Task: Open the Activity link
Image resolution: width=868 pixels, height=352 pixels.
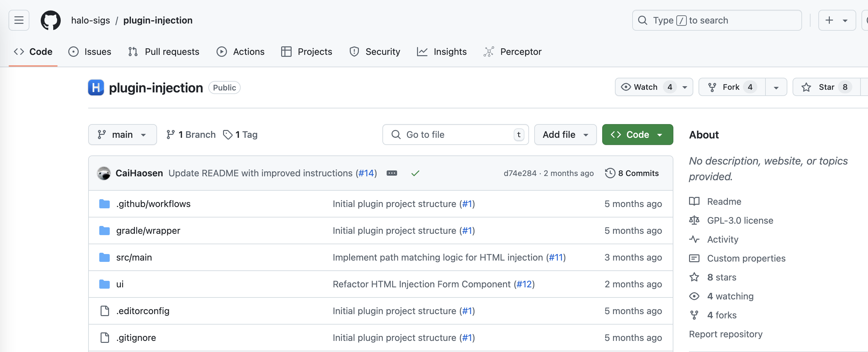Action: tap(722, 239)
